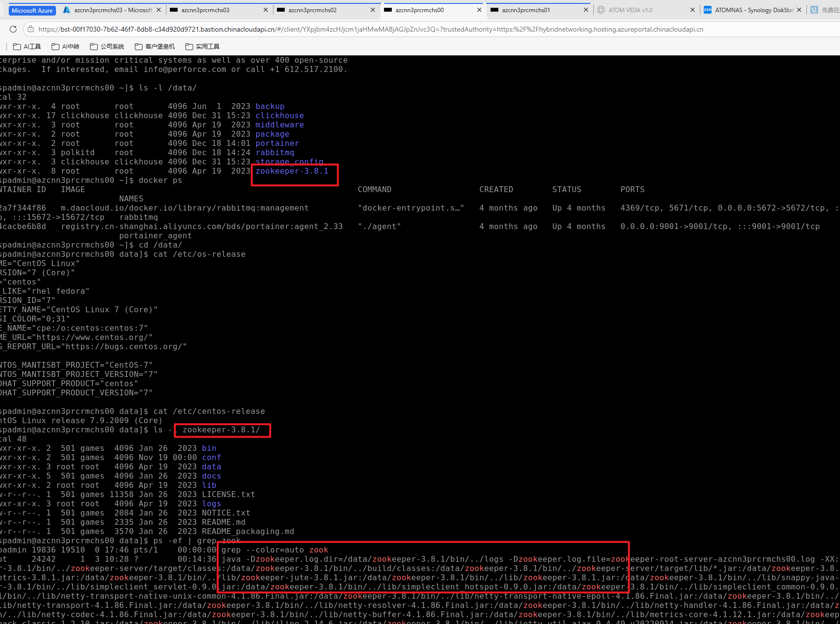Close the azcnn3prcrmchs01 tab

pos(586,10)
